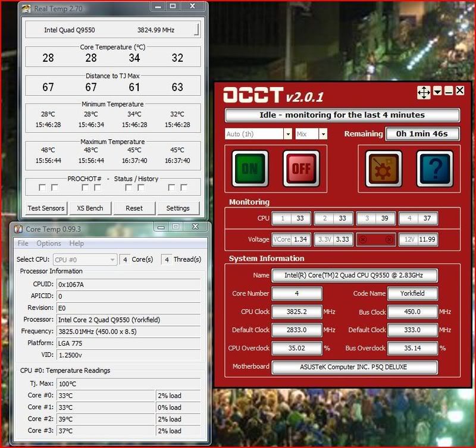Image resolution: width=476 pixels, height=448 pixels.
Task: Click the VCore 1.34 voltage box
Action: pyautogui.click(x=292, y=240)
